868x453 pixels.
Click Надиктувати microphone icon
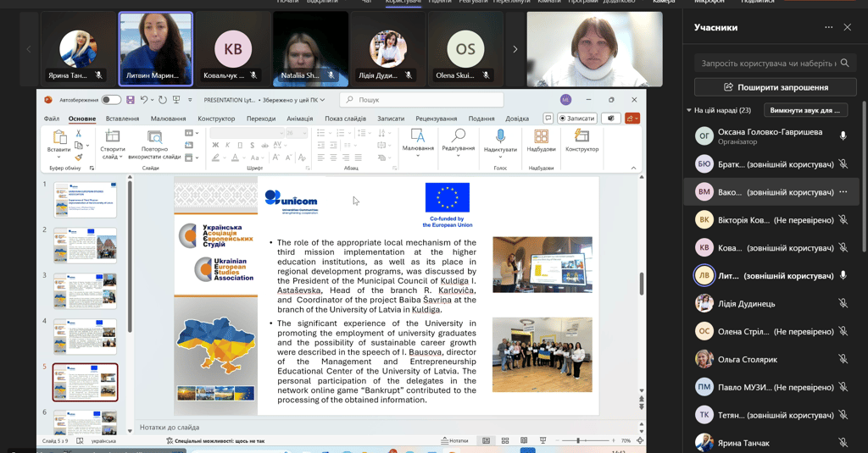(500, 136)
